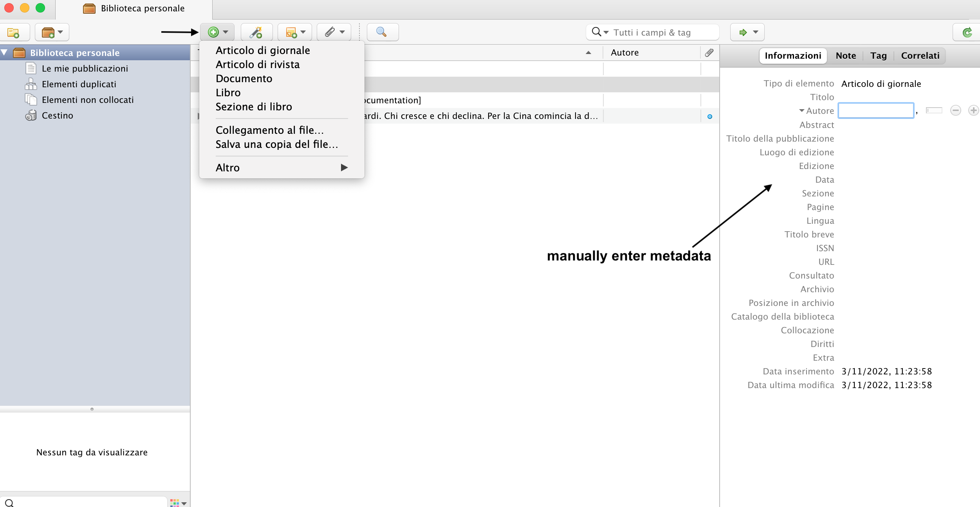This screenshot has height=507, width=980.
Task: Select the Biblioteca personale window tab
Action: pyautogui.click(x=134, y=9)
